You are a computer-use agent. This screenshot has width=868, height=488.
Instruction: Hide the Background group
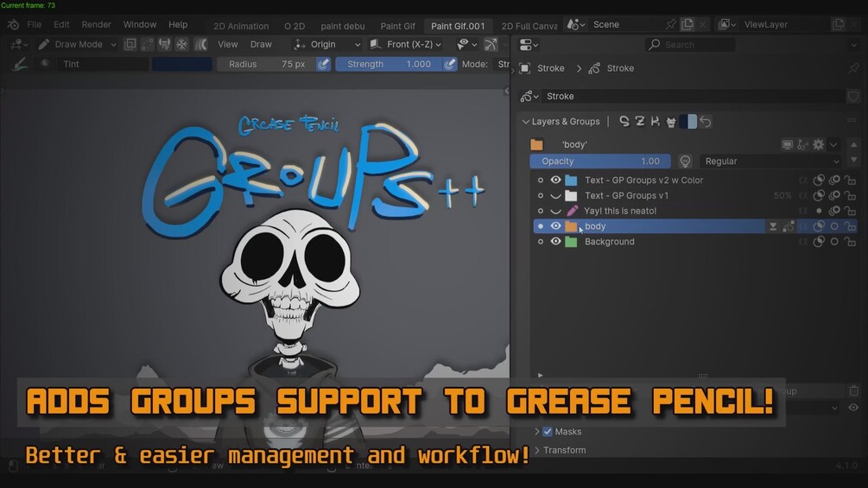click(556, 241)
